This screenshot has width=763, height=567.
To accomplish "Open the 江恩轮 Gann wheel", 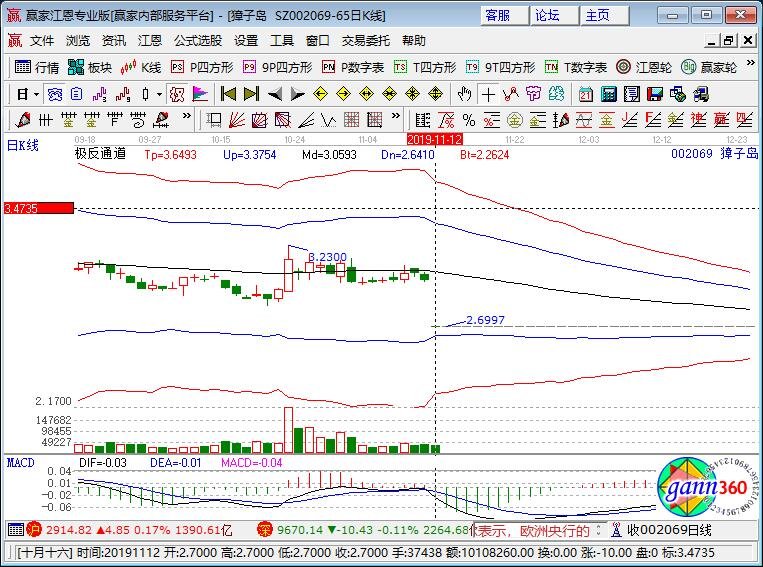I will click(x=643, y=67).
